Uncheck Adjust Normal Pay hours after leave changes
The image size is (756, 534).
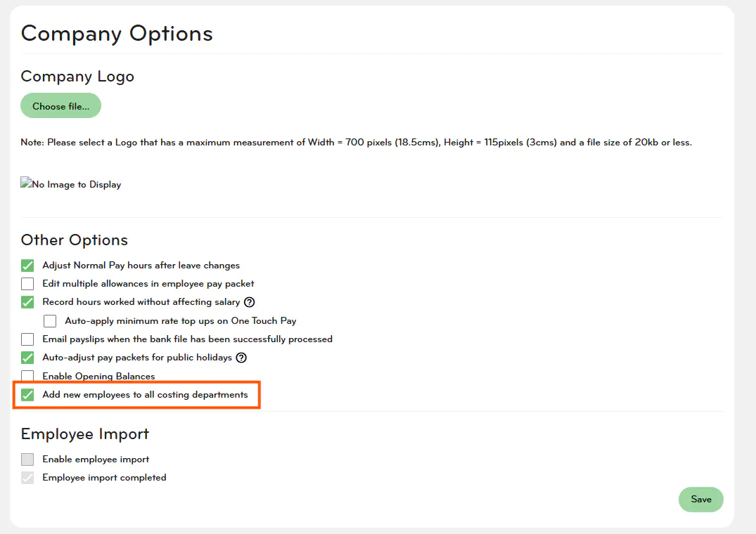coord(27,266)
